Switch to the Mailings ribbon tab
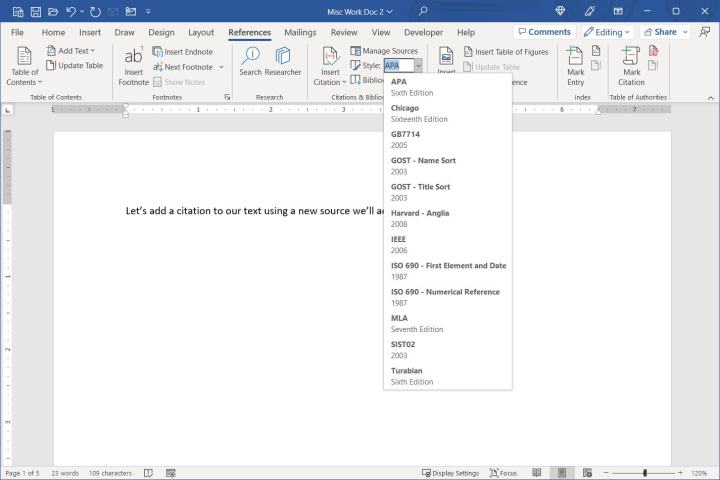 pyautogui.click(x=300, y=32)
